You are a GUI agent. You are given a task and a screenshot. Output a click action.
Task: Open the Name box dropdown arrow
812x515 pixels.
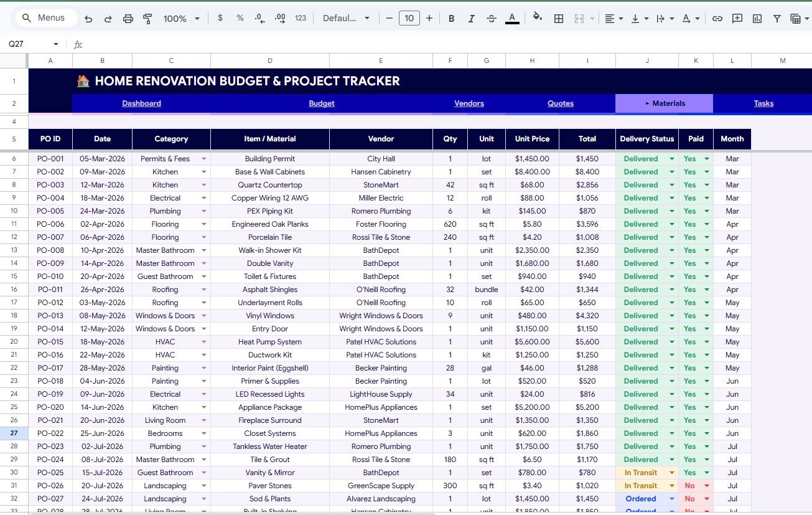tap(55, 44)
